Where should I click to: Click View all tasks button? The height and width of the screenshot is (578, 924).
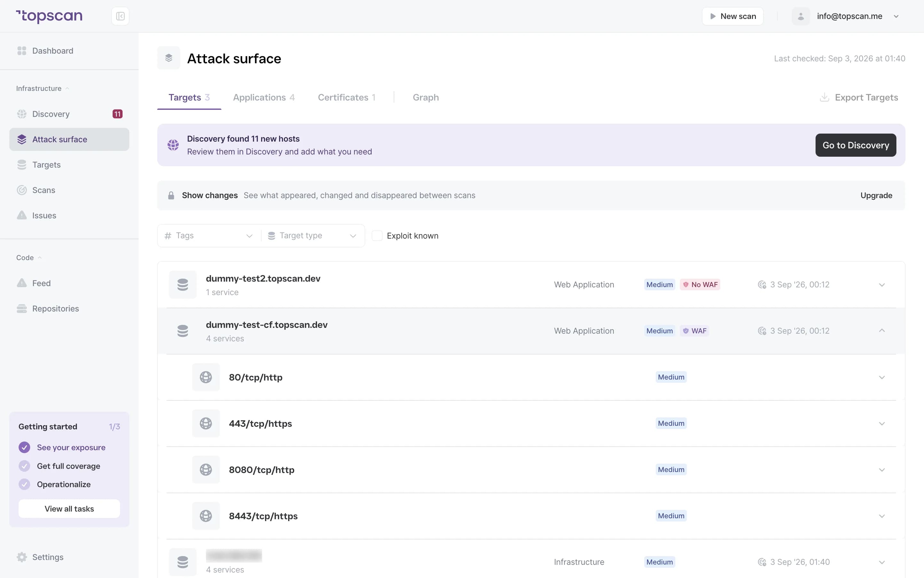(69, 508)
